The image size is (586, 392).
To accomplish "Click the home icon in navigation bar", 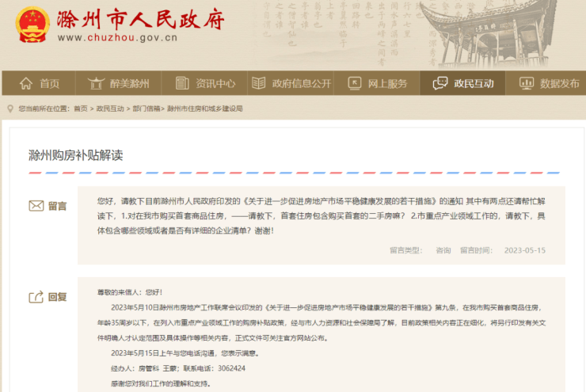I will [26, 83].
